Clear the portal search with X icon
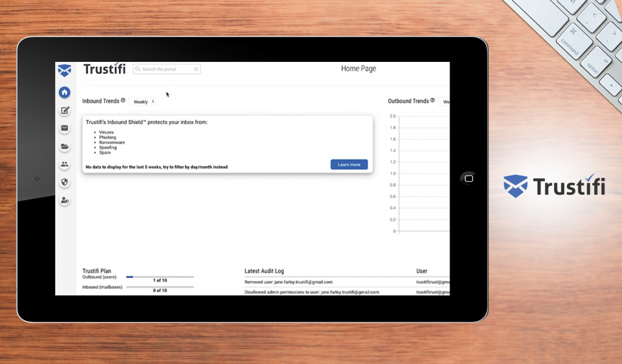Screen dimensions: 622x364 [196, 69]
